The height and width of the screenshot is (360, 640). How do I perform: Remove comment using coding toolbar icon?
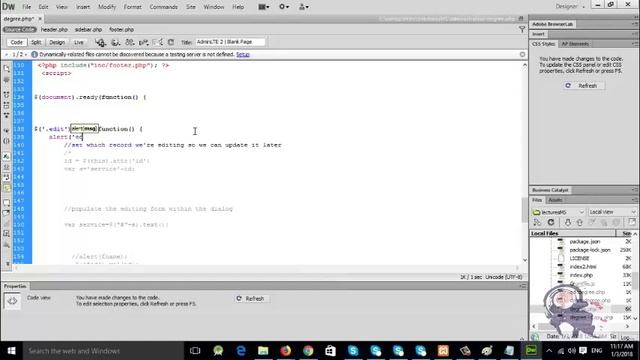6,213
